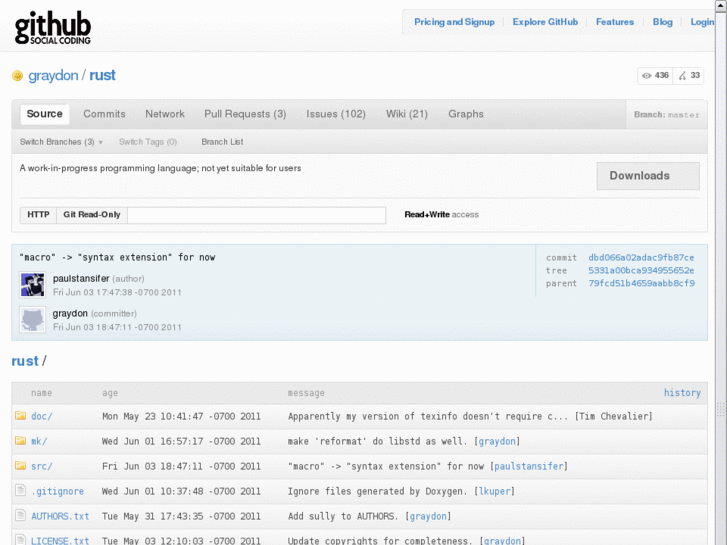Click the GitHub Social Coding logo
727x545 pixels.
(53, 27)
